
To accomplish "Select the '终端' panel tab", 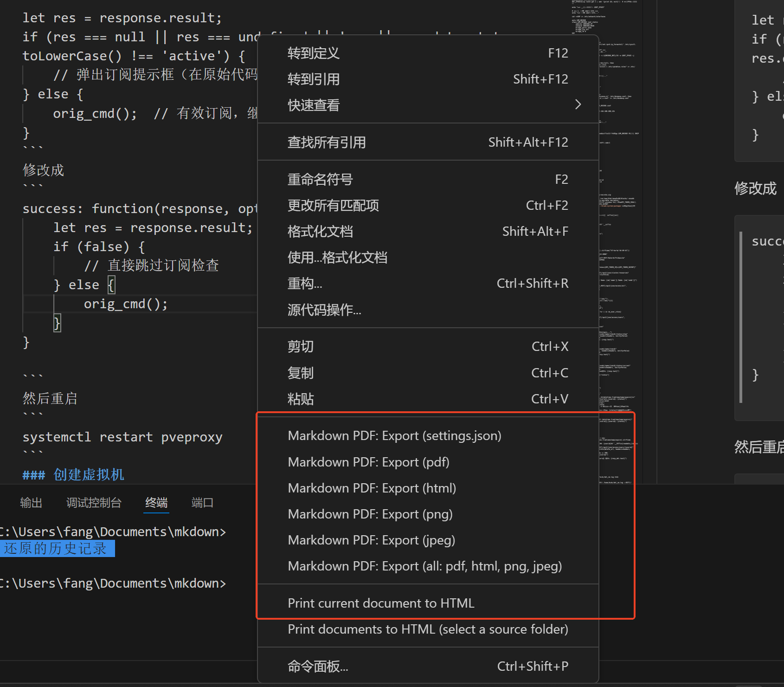I will pos(156,503).
